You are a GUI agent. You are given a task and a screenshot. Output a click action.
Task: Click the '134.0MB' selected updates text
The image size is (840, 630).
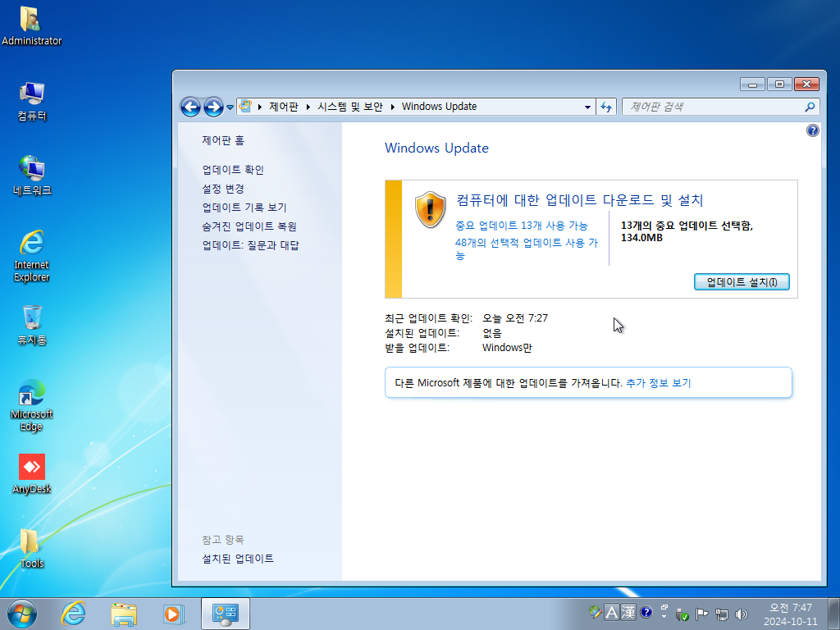pos(641,238)
